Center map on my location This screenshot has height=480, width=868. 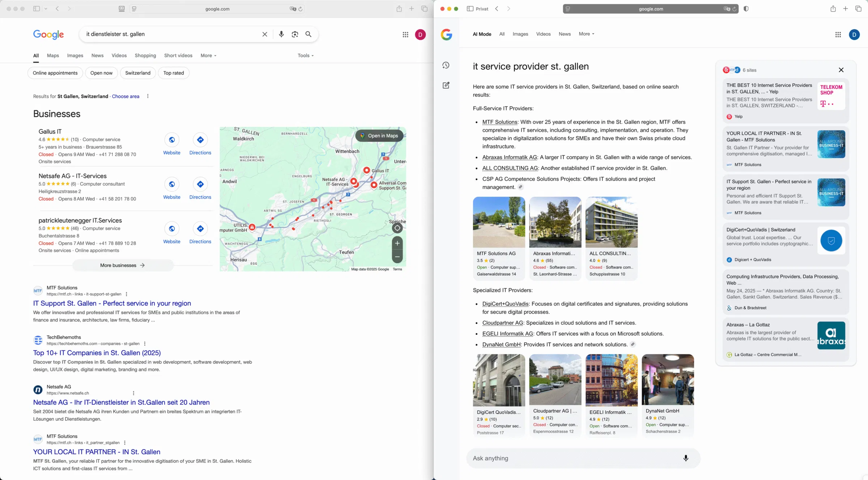[x=397, y=228]
